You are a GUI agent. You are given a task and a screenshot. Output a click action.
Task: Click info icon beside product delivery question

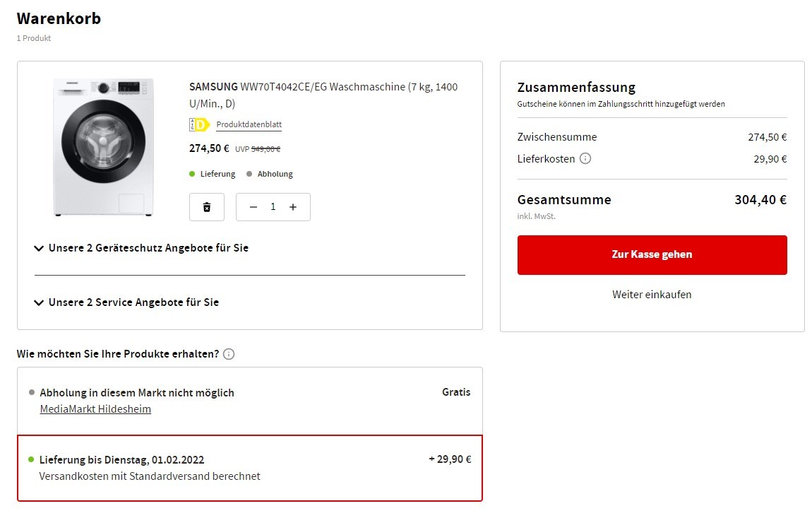click(229, 354)
